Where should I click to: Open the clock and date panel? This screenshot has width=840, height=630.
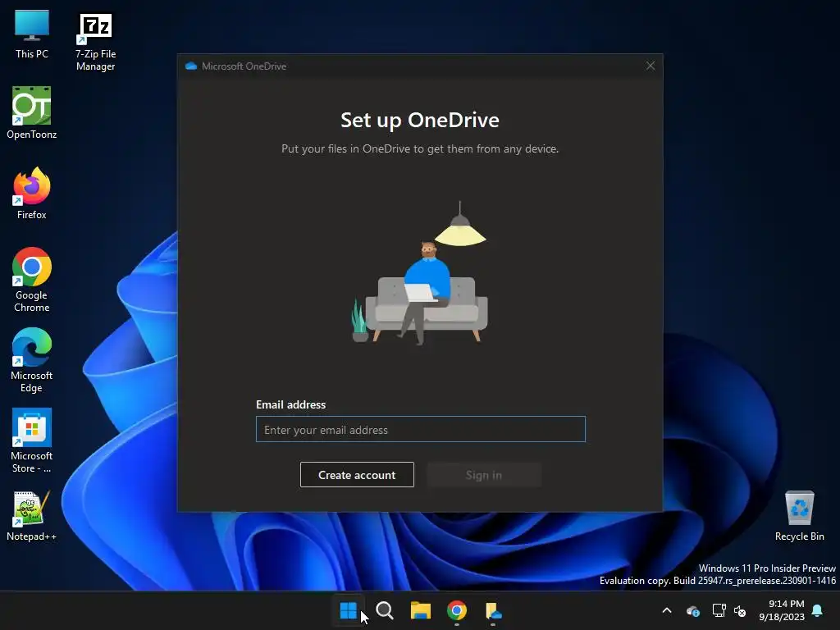pyautogui.click(x=782, y=610)
